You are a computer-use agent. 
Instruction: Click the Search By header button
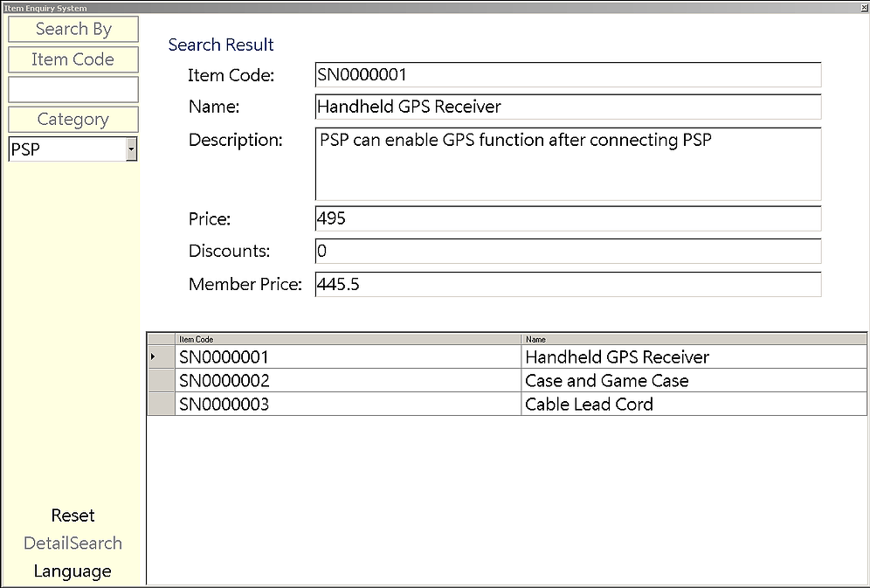tap(73, 29)
